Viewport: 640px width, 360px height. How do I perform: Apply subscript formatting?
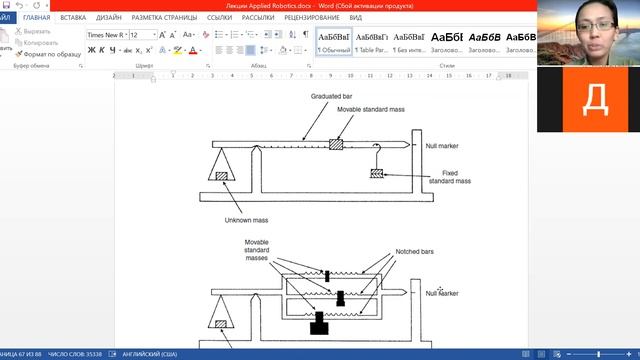point(139,50)
